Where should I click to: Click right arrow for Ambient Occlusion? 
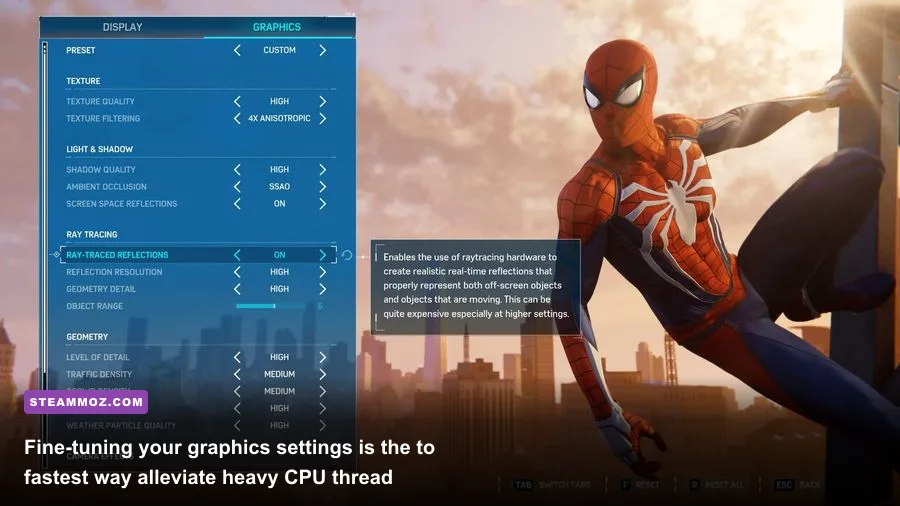point(323,187)
